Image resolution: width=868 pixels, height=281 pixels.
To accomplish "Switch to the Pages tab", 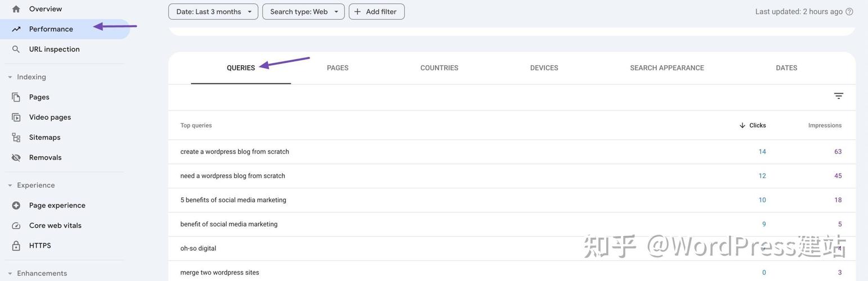I will (x=338, y=68).
